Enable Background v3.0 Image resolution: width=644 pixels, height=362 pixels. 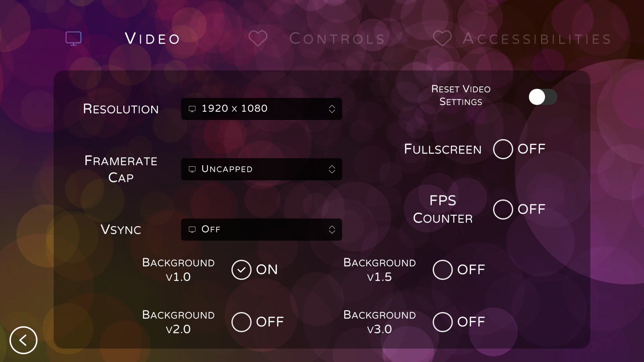442,322
